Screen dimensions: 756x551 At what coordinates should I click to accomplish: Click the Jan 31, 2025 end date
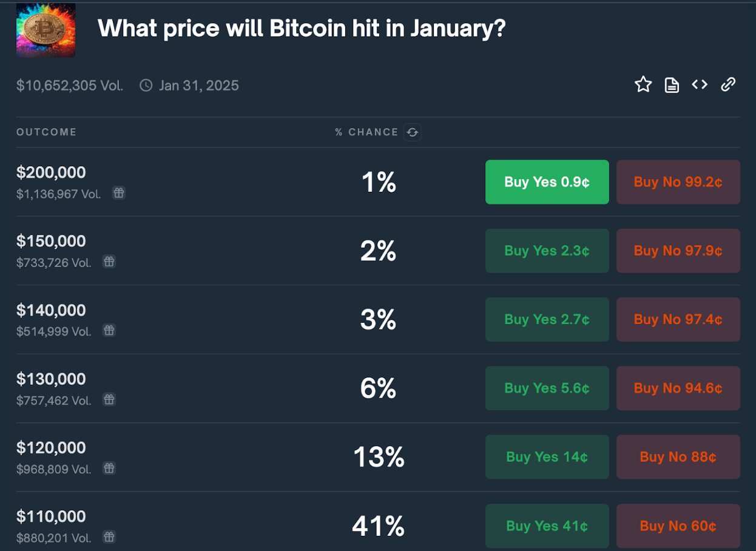pyautogui.click(x=198, y=86)
